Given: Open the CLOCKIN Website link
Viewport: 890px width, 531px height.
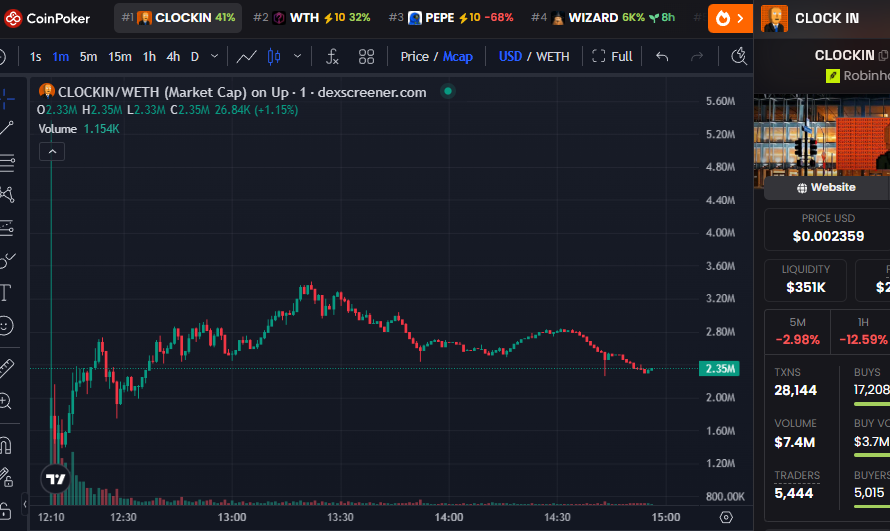Looking at the screenshot, I should pyautogui.click(x=826, y=188).
